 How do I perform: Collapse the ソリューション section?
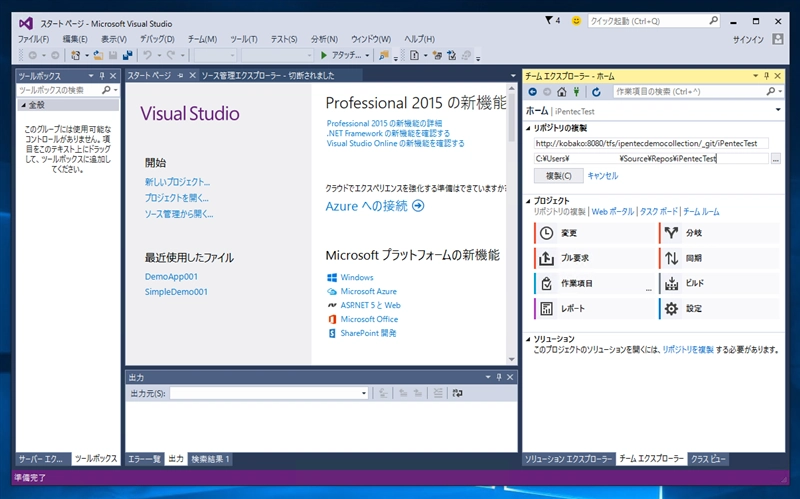tap(528, 339)
